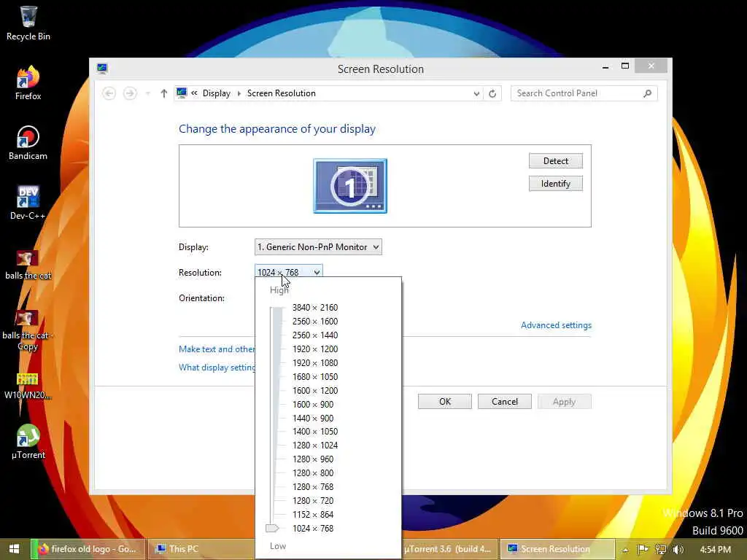Launch Firefox from the desktop shortcut

(28, 83)
